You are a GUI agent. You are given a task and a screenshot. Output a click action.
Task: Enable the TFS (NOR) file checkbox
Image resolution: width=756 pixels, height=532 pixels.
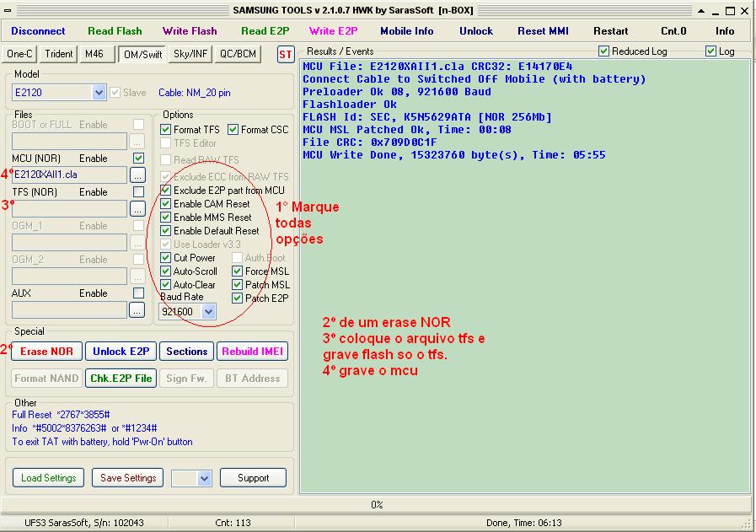[x=139, y=192]
